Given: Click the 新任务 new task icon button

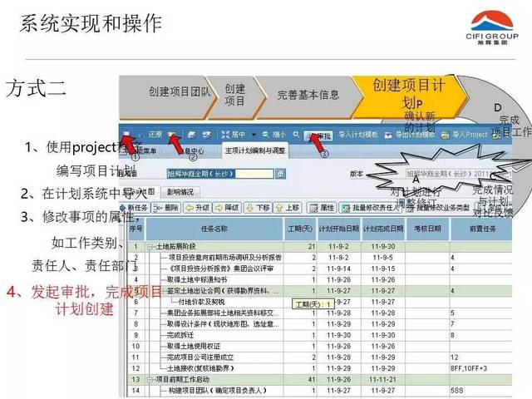Looking at the screenshot, I should pos(134,208).
